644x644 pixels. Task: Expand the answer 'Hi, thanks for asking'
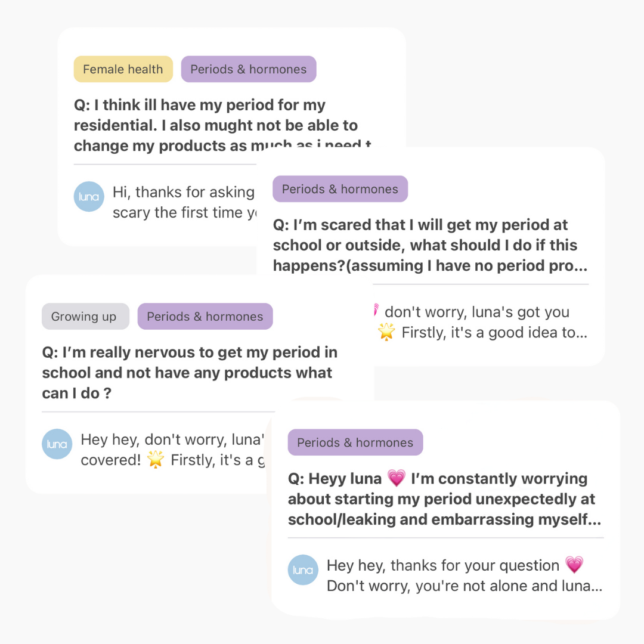point(184,202)
